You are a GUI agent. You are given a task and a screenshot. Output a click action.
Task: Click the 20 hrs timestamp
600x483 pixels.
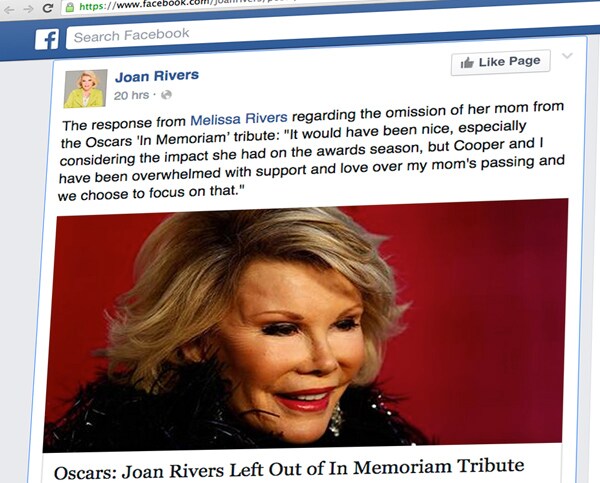tap(131, 95)
